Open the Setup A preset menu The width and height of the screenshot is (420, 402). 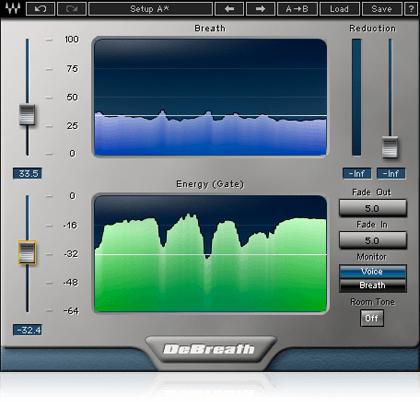pyautogui.click(x=150, y=9)
